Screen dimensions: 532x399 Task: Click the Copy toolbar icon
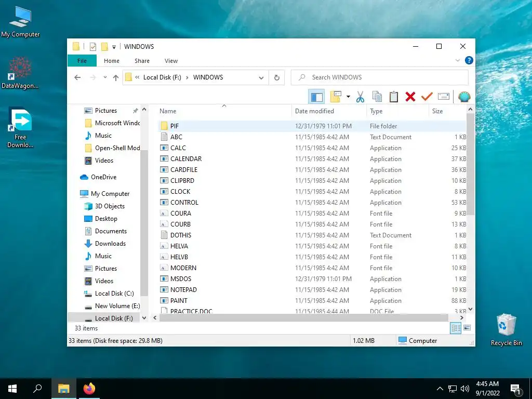coord(377,97)
